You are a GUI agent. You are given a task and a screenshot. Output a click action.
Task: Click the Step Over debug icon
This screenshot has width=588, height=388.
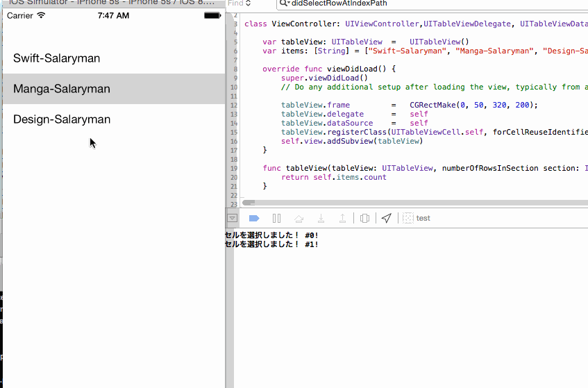pyautogui.click(x=299, y=218)
